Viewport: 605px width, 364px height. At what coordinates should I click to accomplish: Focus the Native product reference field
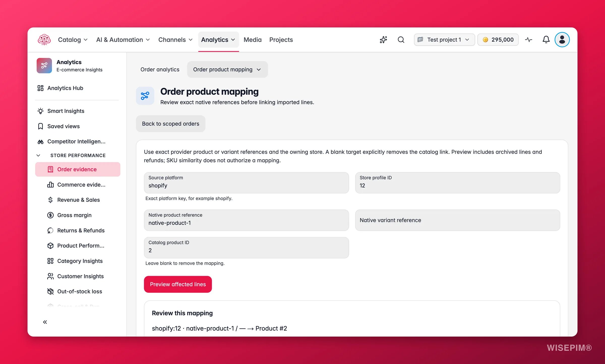[x=246, y=220]
